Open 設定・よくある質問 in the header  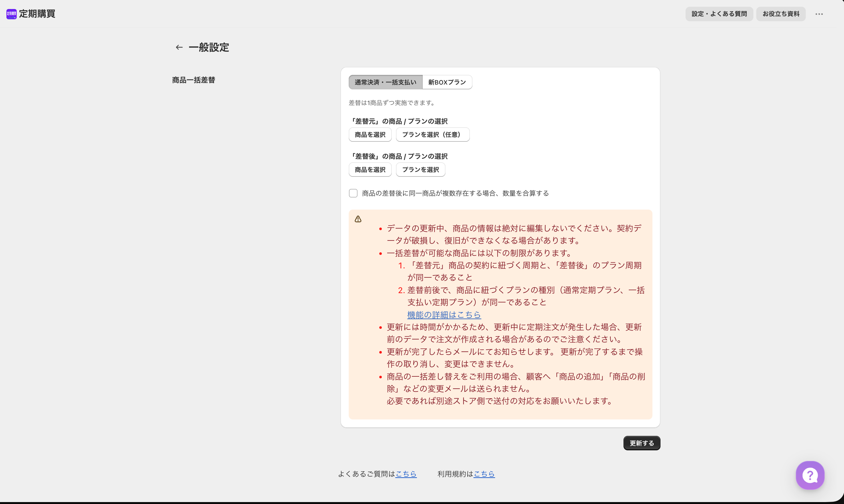pos(719,14)
